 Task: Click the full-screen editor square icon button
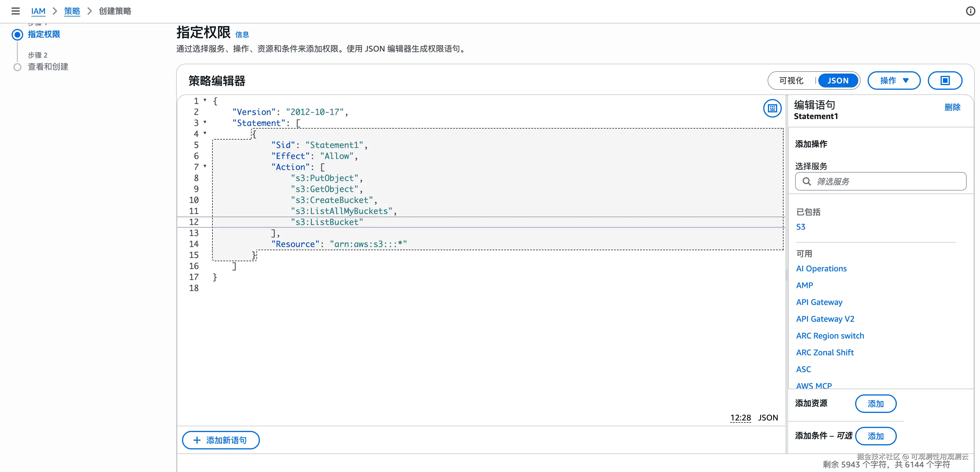(945, 81)
